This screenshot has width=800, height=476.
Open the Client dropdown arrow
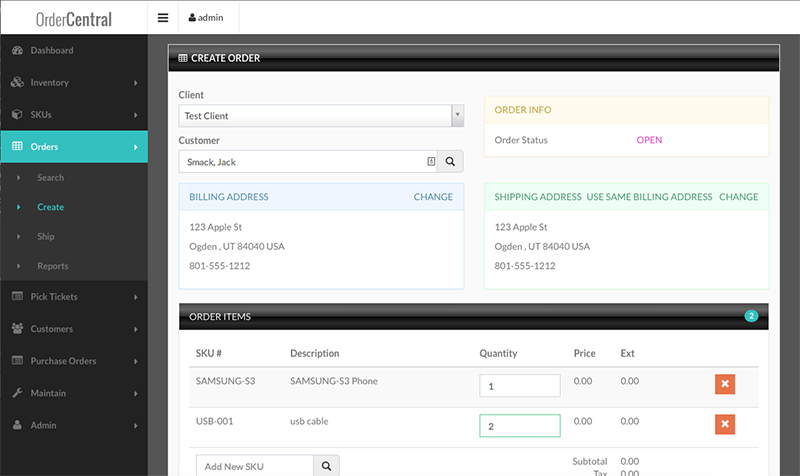(x=457, y=116)
